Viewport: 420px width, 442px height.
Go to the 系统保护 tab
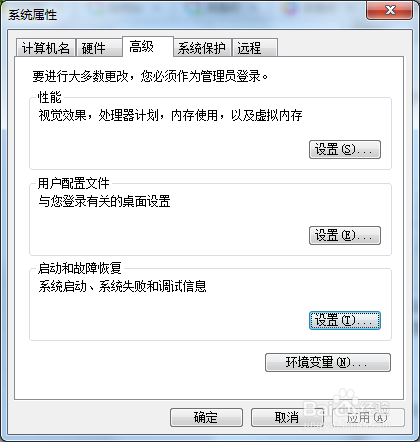click(x=202, y=48)
